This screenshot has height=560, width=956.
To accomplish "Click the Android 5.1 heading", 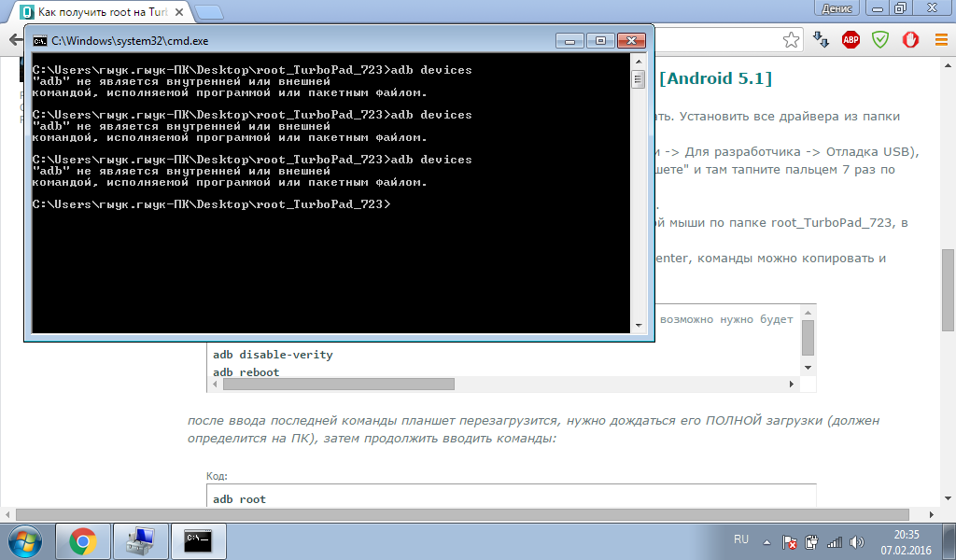I will 715,78.
